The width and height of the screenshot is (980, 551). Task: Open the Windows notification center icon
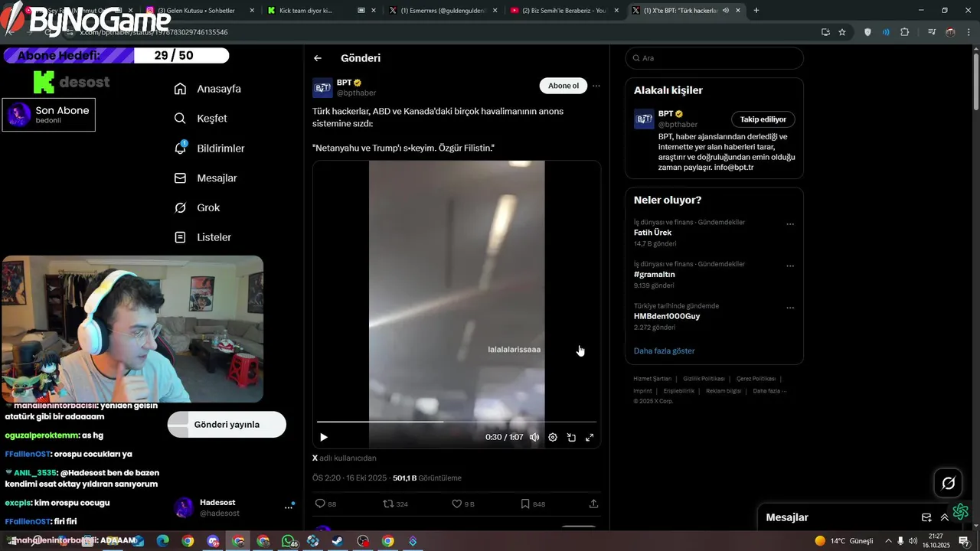(963, 541)
